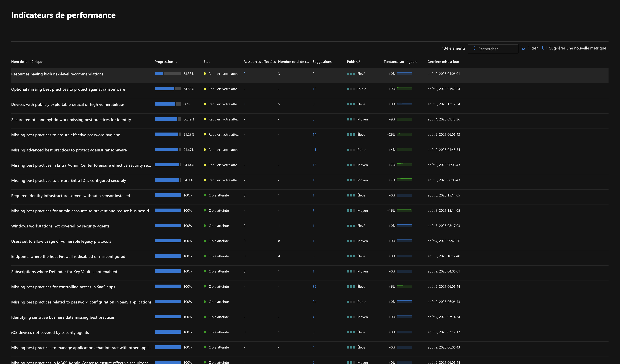The width and height of the screenshot is (620, 364).
Task: Open the 41 suggestions link
Action: pyautogui.click(x=314, y=150)
